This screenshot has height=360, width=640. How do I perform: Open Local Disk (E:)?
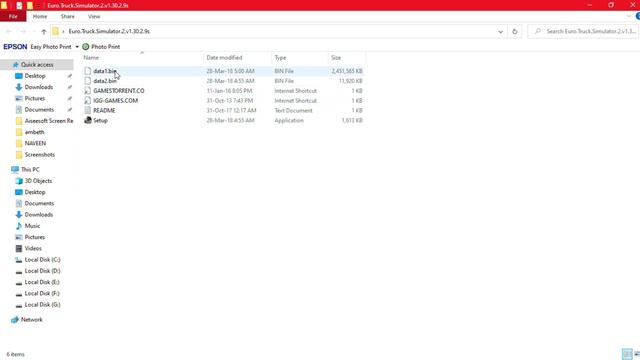click(x=42, y=282)
